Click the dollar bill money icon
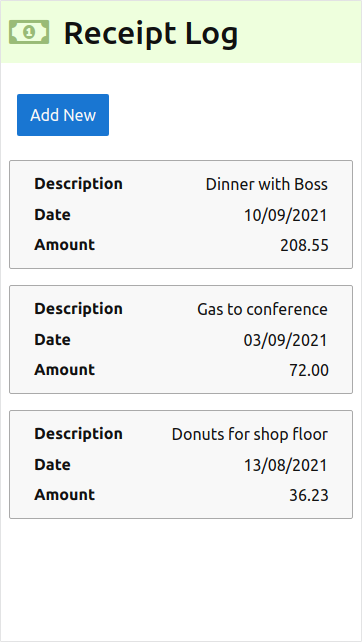Image resolution: width=362 pixels, height=642 pixels. (x=29, y=32)
